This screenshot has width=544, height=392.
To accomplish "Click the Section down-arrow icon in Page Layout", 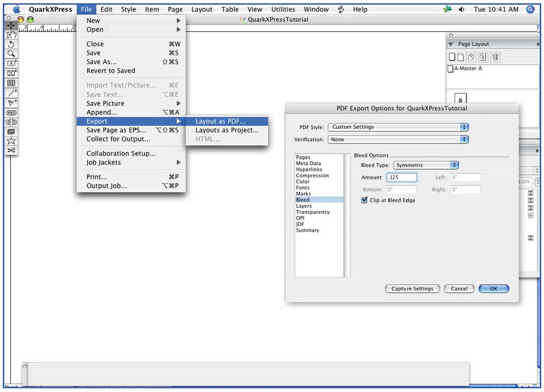I will coord(483,57).
